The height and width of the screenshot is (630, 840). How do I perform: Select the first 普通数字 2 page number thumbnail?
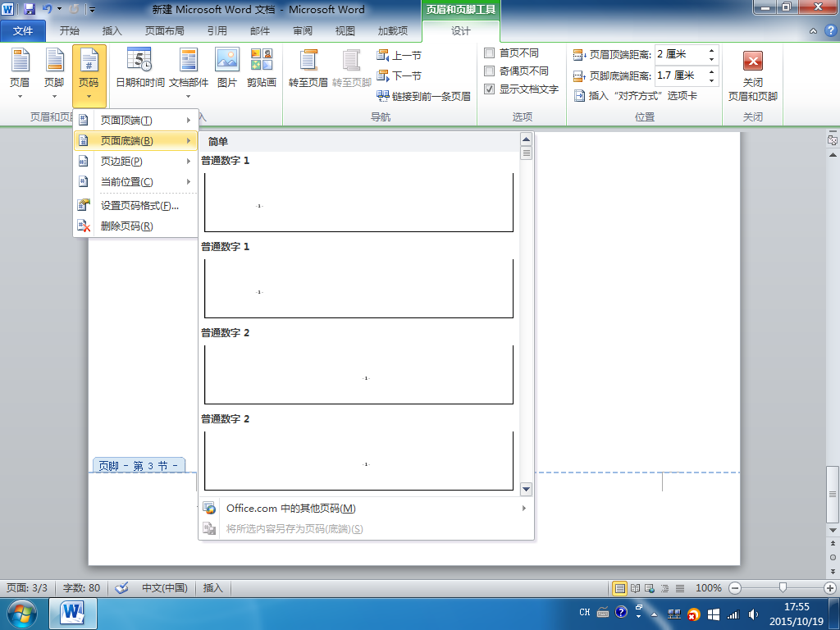coord(359,374)
